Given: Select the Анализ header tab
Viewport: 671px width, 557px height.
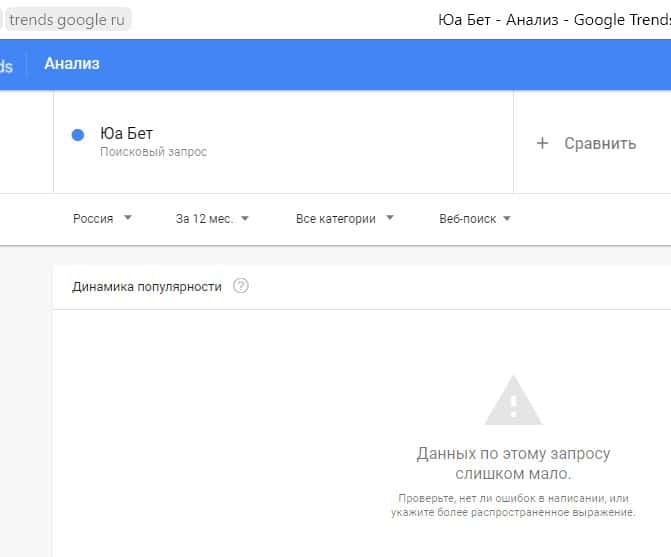Looking at the screenshot, I should [x=72, y=64].
